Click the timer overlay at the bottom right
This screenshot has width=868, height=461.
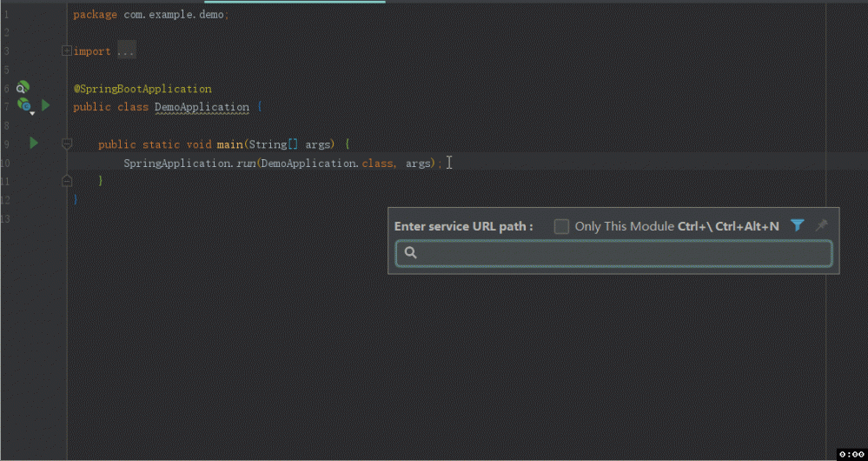click(x=851, y=454)
